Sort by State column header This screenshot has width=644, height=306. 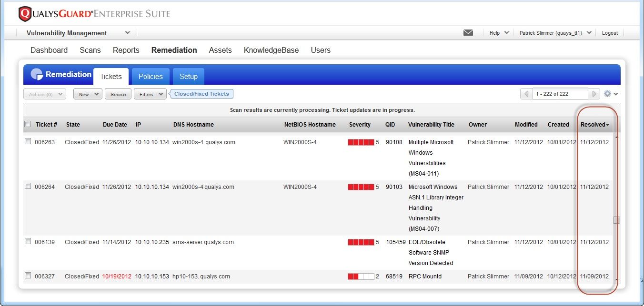pyautogui.click(x=73, y=125)
